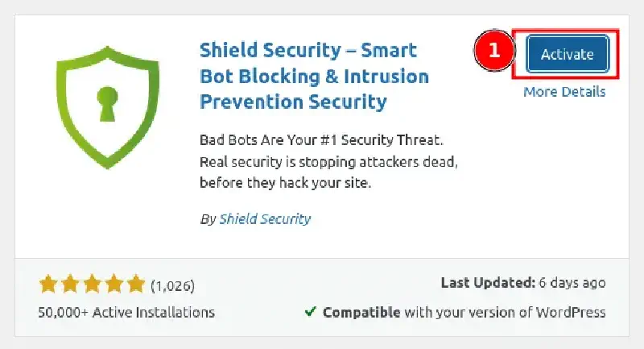
Task: Open the More Details link
Action: coord(564,92)
